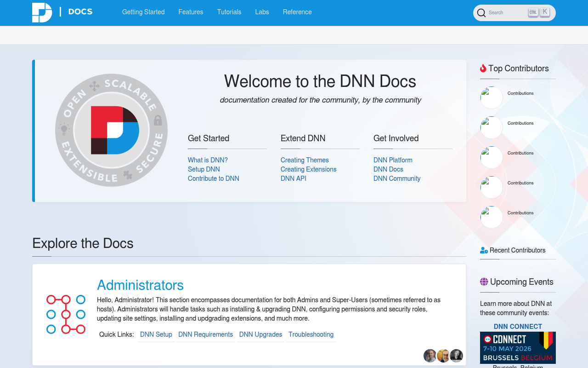Click the Upcoming Events heading text
The width and height of the screenshot is (588, 368).
click(522, 282)
